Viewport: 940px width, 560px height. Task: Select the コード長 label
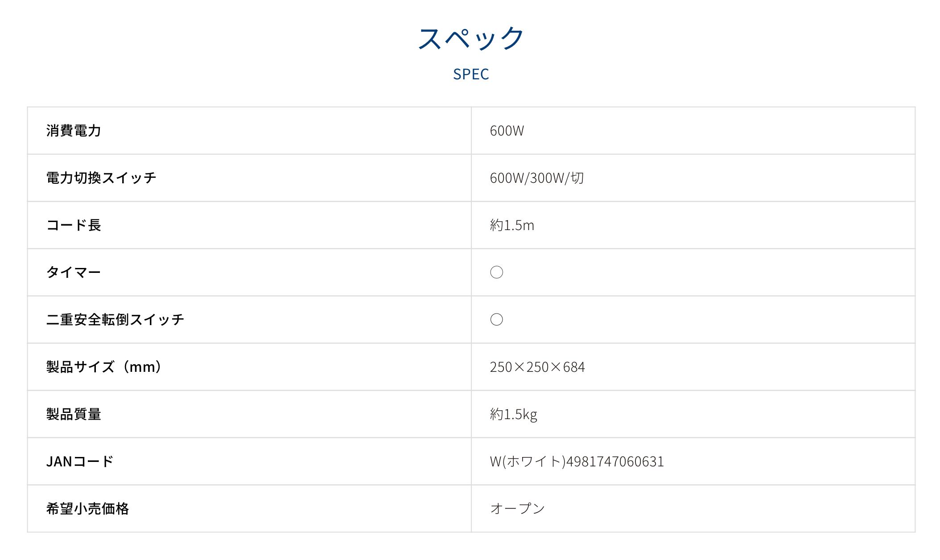(74, 225)
